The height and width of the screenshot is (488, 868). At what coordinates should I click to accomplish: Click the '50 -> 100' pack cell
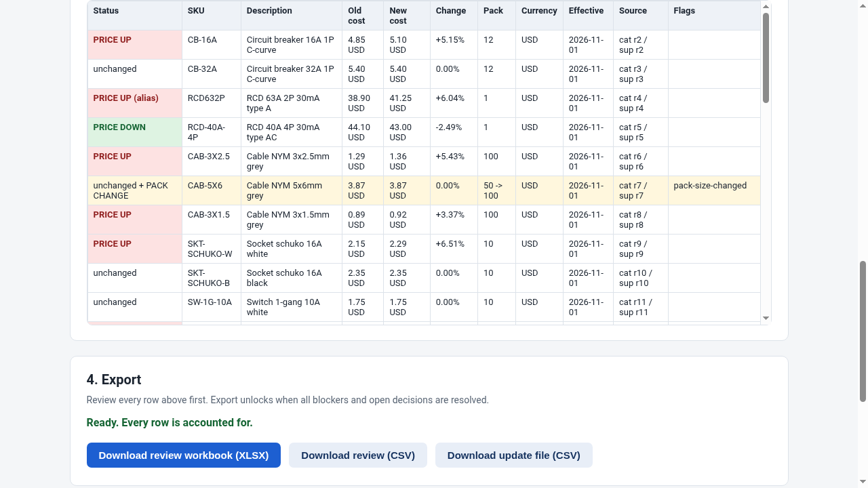pyautogui.click(x=497, y=190)
